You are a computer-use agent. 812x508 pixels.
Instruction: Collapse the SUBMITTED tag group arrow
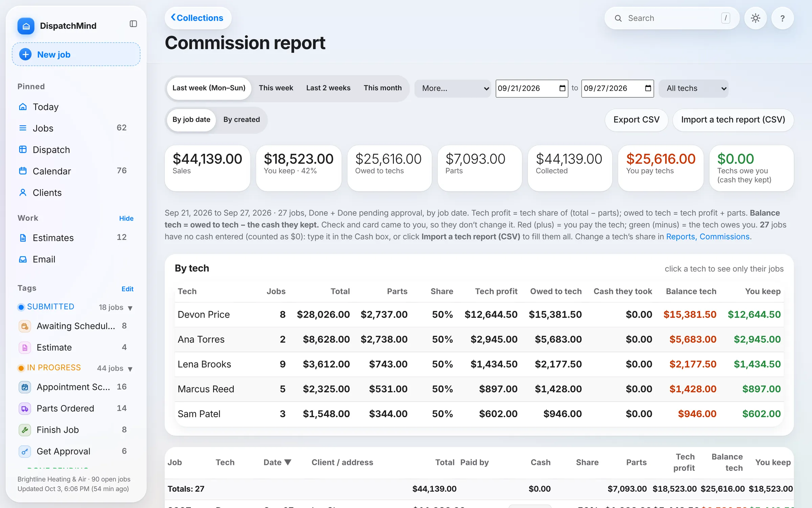pos(130,308)
